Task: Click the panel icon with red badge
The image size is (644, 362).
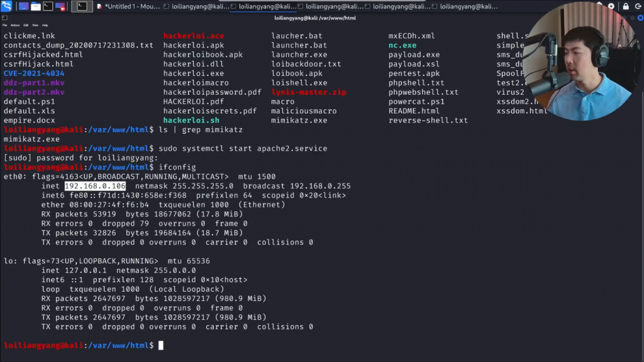Action: (x=60, y=6)
